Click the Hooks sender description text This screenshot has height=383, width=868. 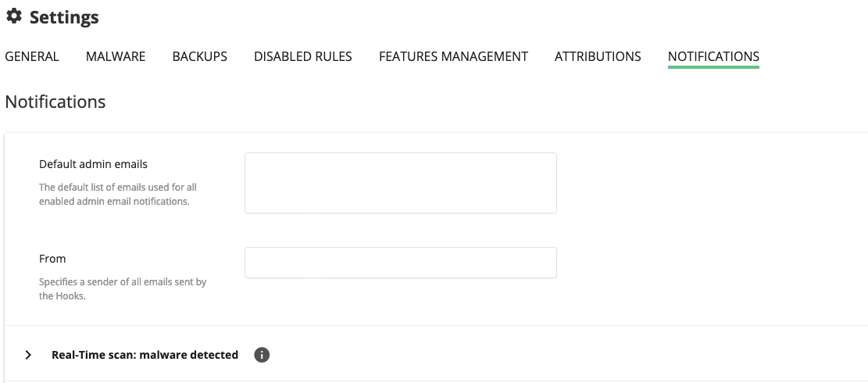tap(122, 289)
